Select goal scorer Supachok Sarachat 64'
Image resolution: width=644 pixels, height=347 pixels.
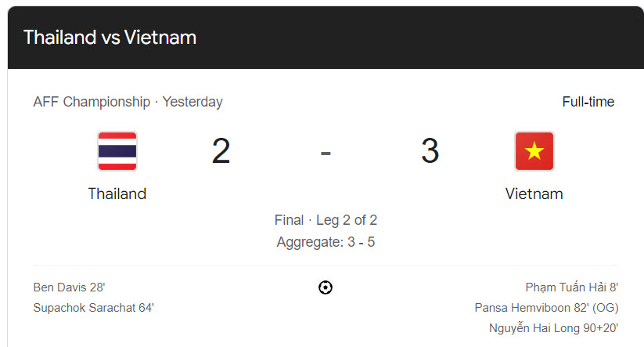(x=93, y=308)
